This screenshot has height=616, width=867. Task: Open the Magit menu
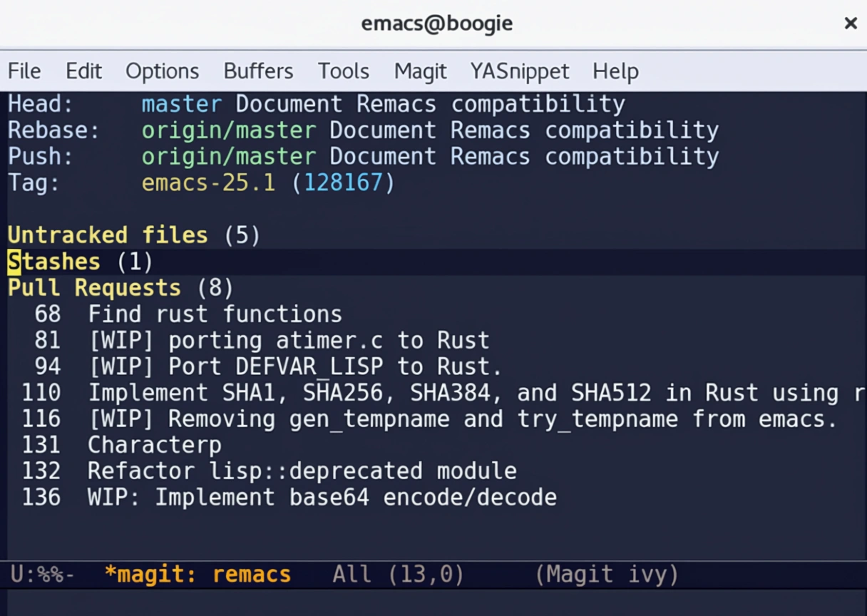click(420, 71)
